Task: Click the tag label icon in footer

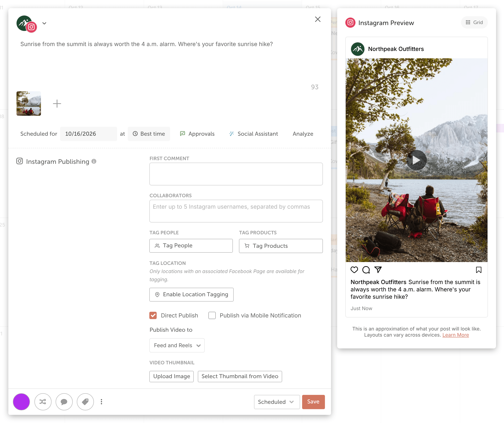Action: (85, 402)
